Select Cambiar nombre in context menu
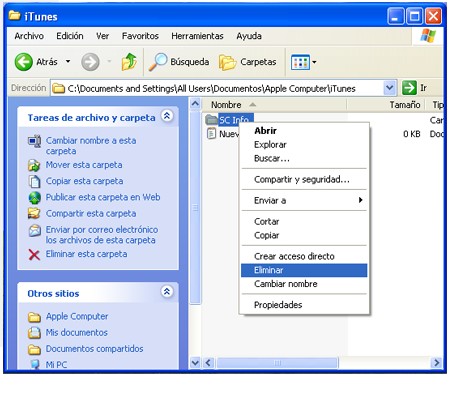This screenshot has height=401, width=450. pos(304,284)
